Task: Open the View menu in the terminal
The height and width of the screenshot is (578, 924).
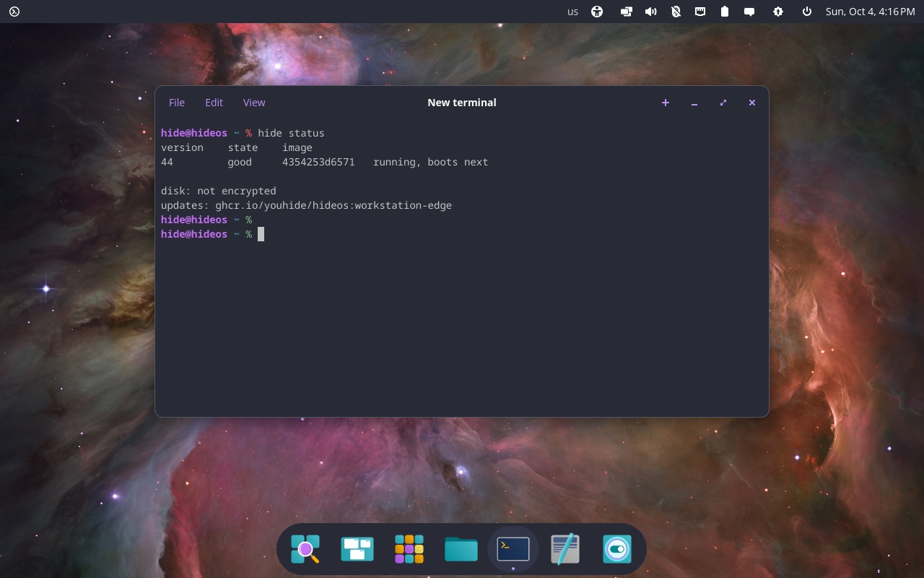Action: pos(254,103)
